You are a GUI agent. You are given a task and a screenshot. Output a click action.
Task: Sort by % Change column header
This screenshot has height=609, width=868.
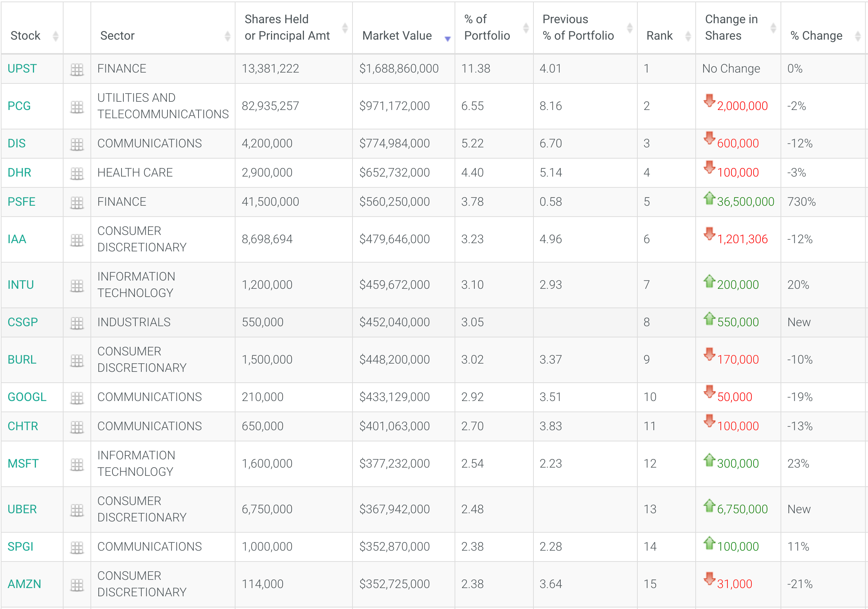click(x=824, y=28)
